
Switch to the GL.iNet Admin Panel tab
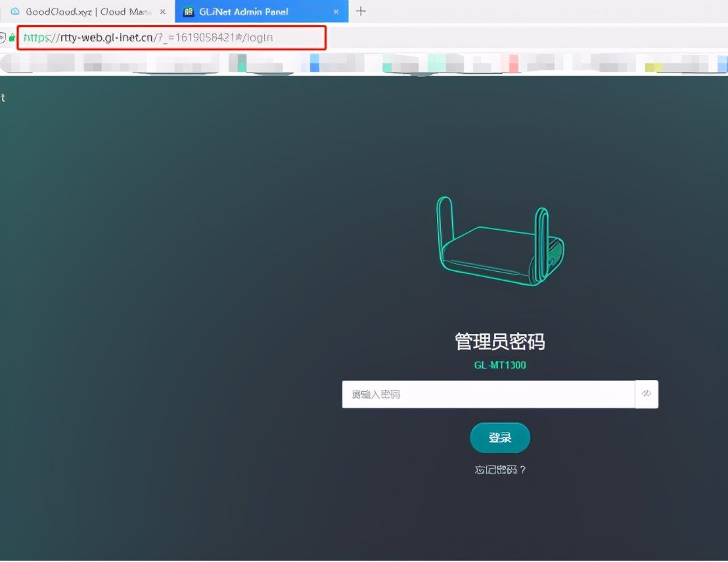pyautogui.click(x=262, y=12)
